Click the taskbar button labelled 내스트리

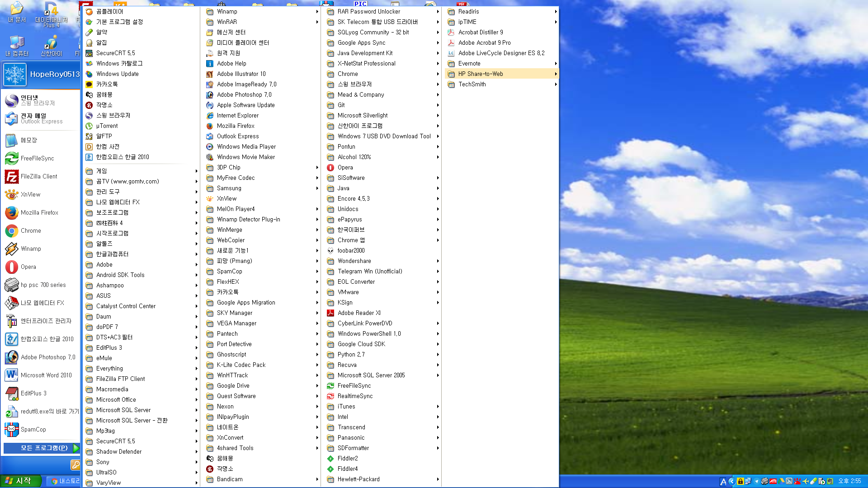[x=64, y=481]
